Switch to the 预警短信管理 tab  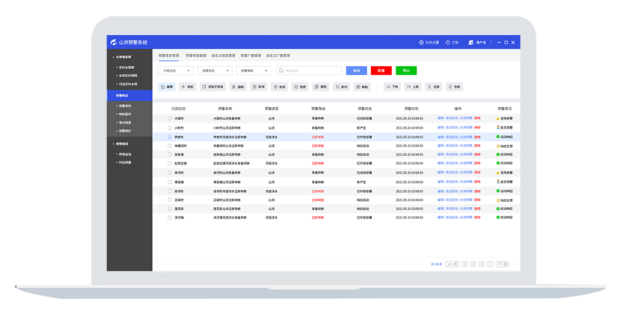point(196,55)
